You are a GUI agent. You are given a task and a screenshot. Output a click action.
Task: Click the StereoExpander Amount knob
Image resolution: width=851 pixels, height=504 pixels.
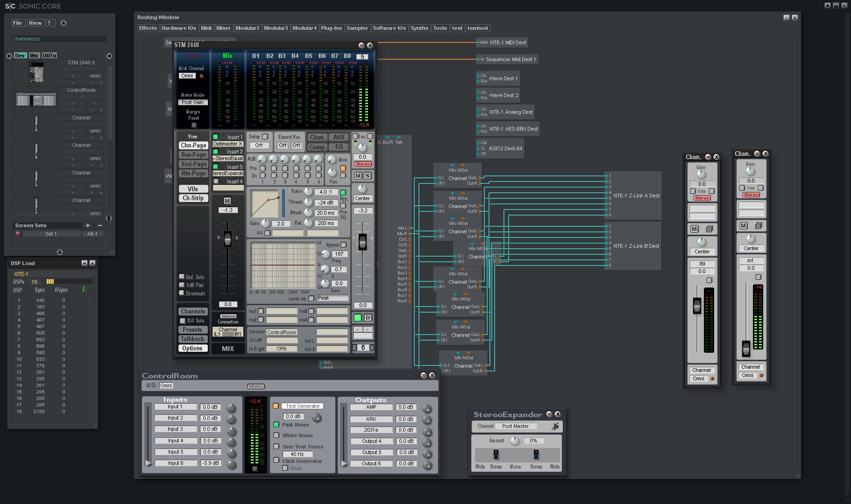click(x=515, y=441)
